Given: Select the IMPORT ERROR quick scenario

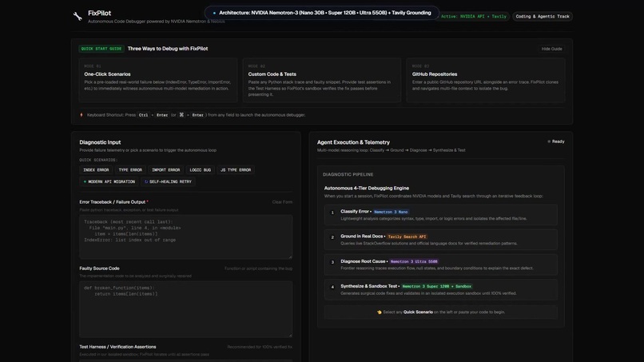Looking at the screenshot, I should pyautogui.click(x=166, y=170).
